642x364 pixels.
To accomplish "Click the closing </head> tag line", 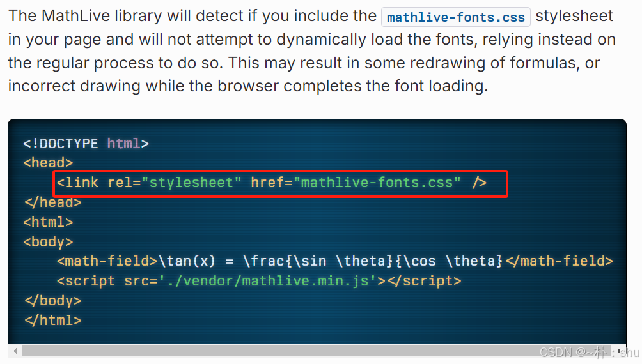I will pyautogui.click(x=52, y=202).
